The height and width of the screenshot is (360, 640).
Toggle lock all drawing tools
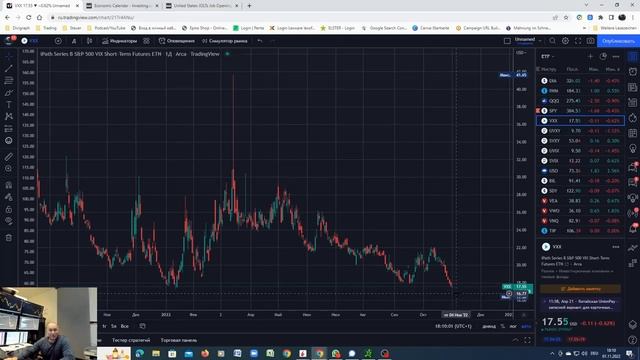coord(9,209)
